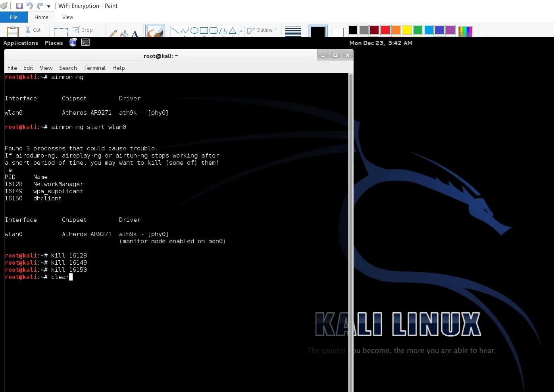The image size is (554, 392).
Task: Open the Firefox browser from the top panel
Action: [x=73, y=42]
